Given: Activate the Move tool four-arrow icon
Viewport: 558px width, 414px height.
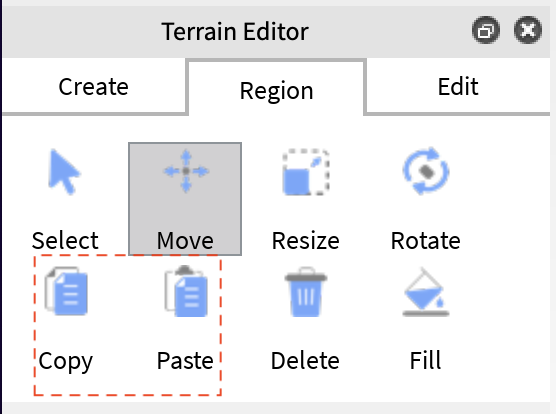Looking at the screenshot, I should pyautogui.click(x=186, y=171).
